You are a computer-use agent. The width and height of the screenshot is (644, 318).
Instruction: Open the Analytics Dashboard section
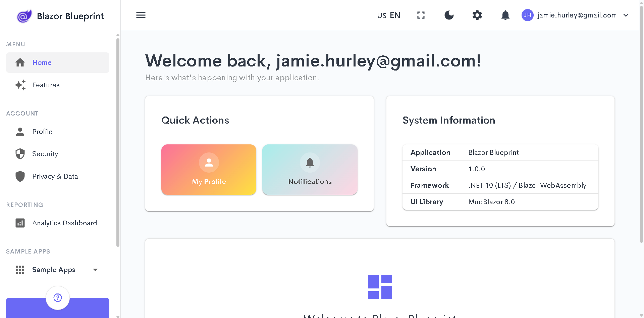click(64, 223)
